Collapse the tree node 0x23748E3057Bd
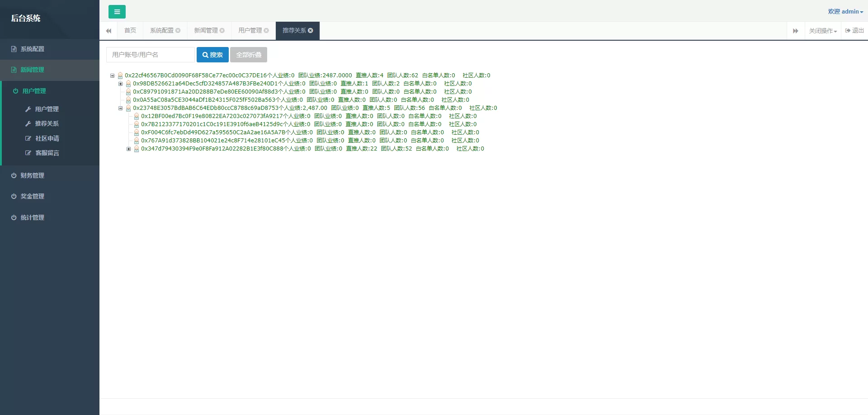The image size is (868, 415). point(121,108)
